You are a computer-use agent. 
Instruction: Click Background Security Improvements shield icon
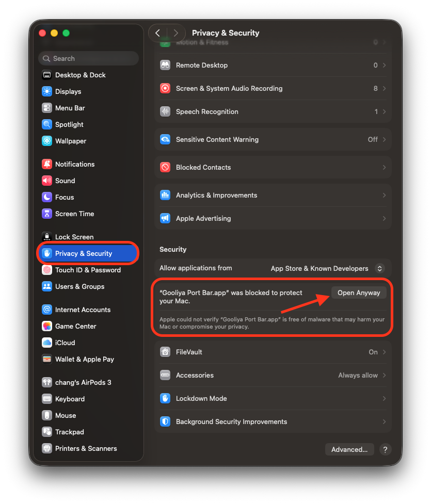tap(165, 421)
